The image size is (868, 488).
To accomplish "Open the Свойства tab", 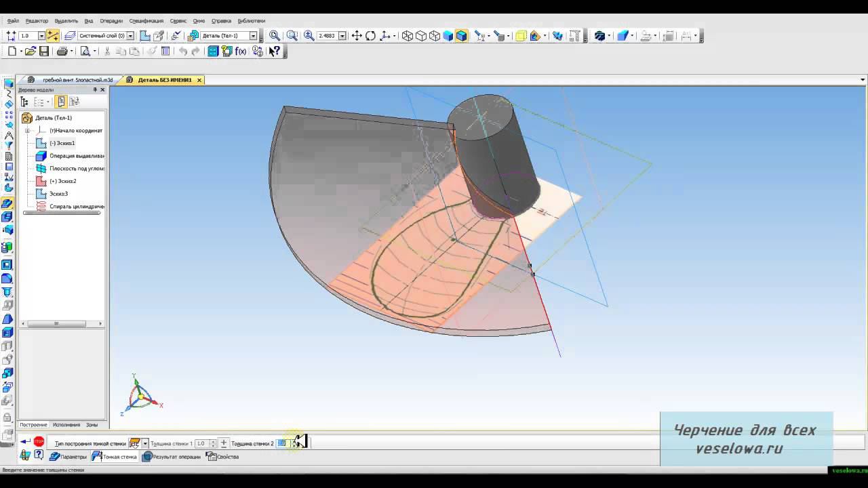I will tap(222, 457).
